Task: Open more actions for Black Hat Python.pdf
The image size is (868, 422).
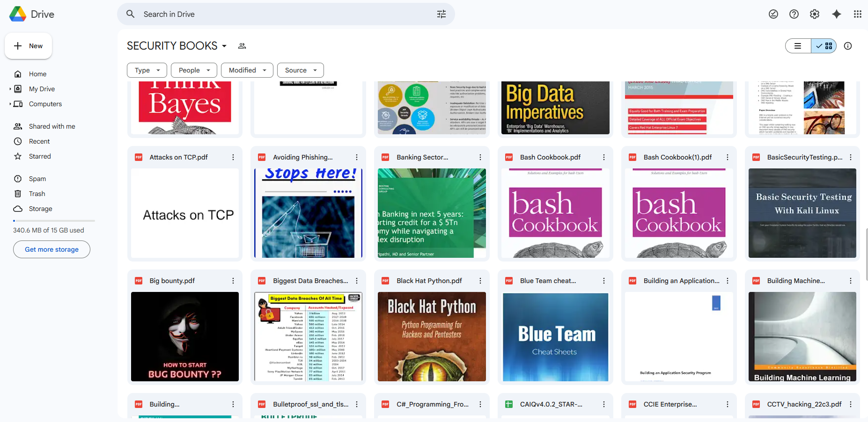Action: tap(480, 281)
